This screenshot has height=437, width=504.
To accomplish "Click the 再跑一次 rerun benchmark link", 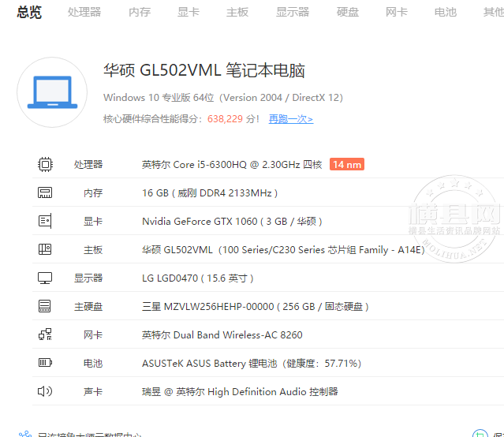I will pos(290,119).
